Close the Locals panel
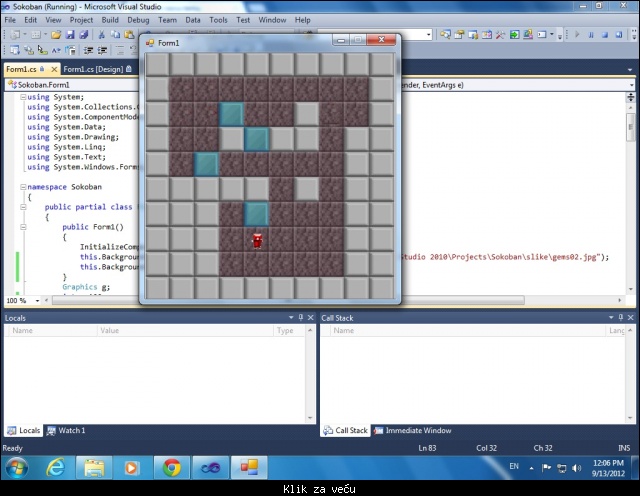The width and height of the screenshot is (640, 496). pyautogui.click(x=311, y=317)
